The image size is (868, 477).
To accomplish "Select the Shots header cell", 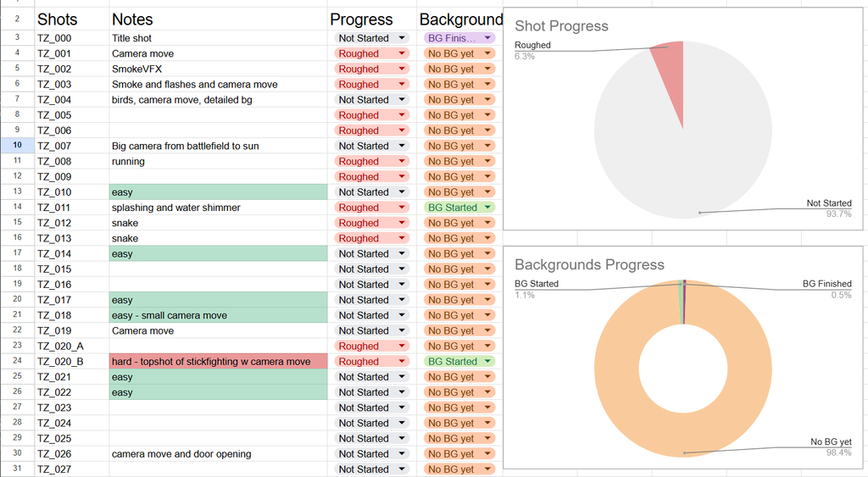I will pos(72,19).
